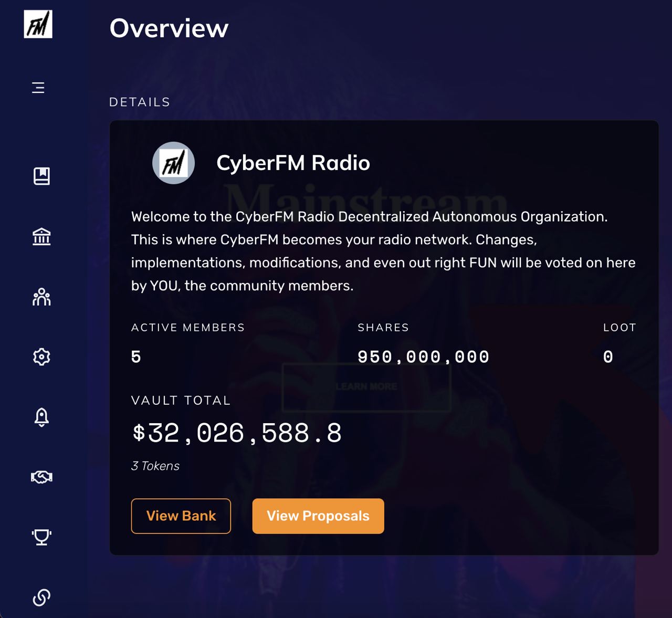This screenshot has width=672, height=618.
Task: Open the bank building icon in the sidebar
Action: [41, 237]
